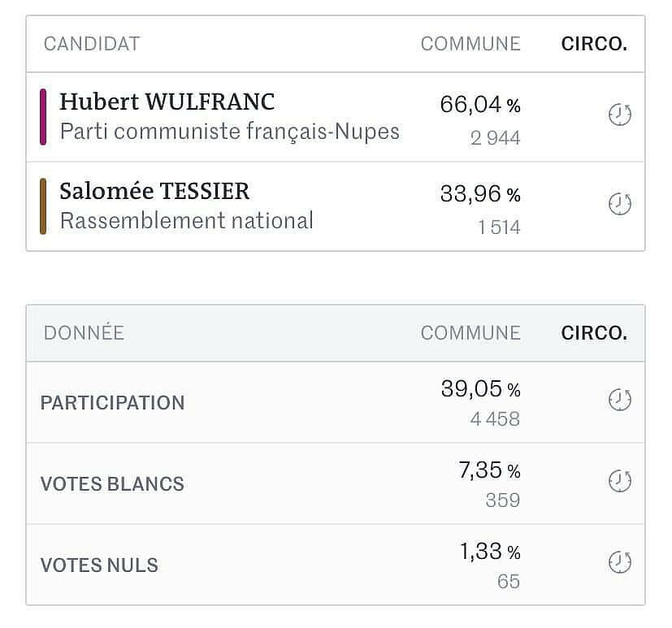Viewport: 672px width, 628px height.
Task: Click purple party color bar for Wulfranc
Action: (43, 117)
